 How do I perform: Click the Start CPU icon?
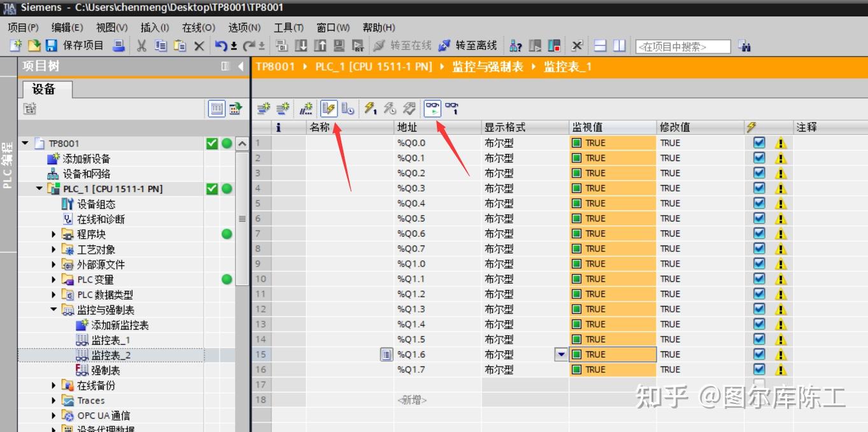point(535,46)
